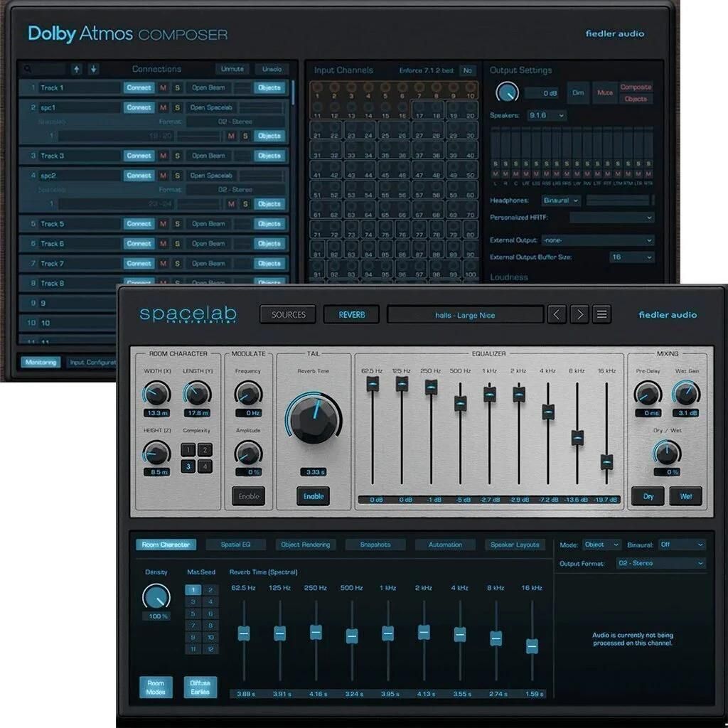This screenshot has width=728, height=728.
Task: Expand the Headphones Binaural dropdown
Action: (x=562, y=200)
